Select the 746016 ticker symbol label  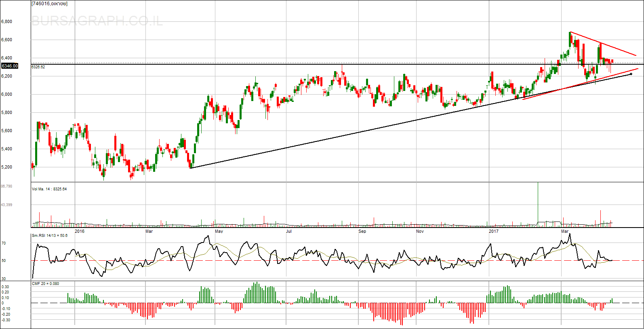tap(50, 4)
